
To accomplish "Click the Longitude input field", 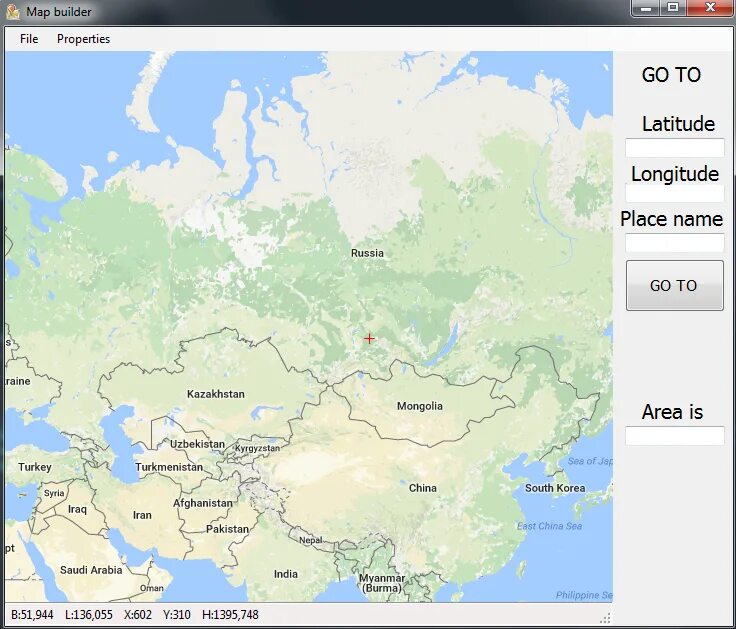I will coord(675,193).
